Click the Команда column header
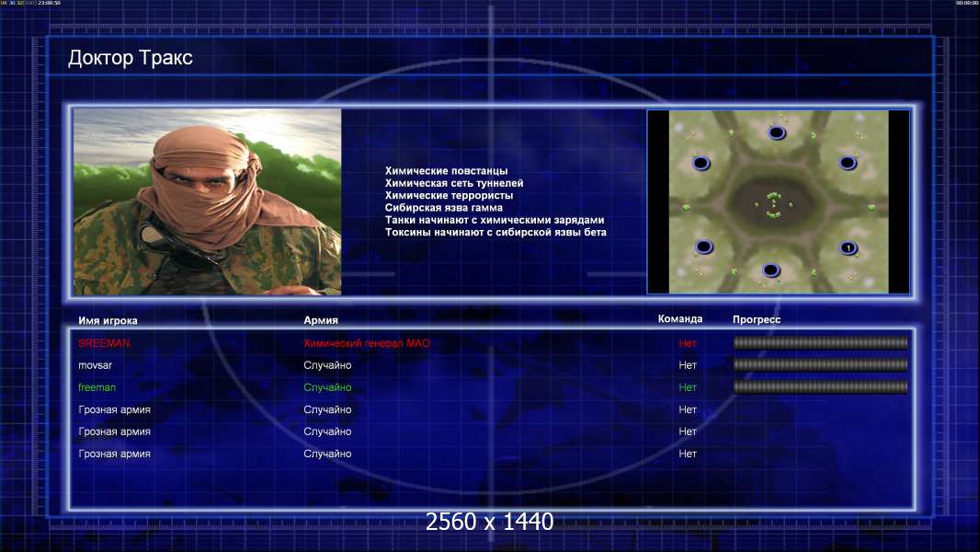The image size is (980, 552). 680,319
